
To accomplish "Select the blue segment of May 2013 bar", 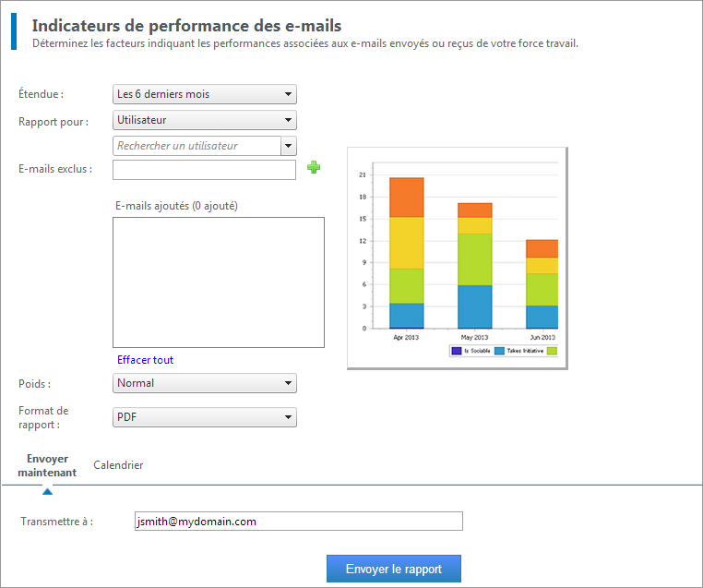I will point(475,306).
